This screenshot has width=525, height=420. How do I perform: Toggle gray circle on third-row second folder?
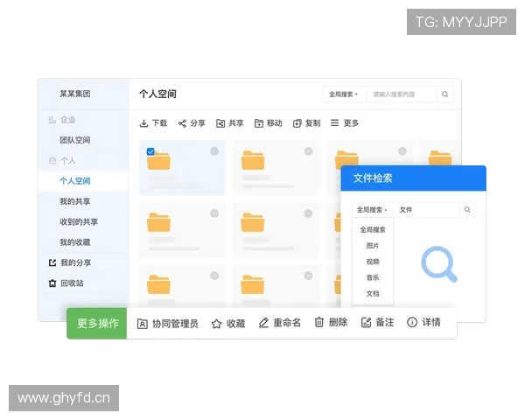pos(308,276)
